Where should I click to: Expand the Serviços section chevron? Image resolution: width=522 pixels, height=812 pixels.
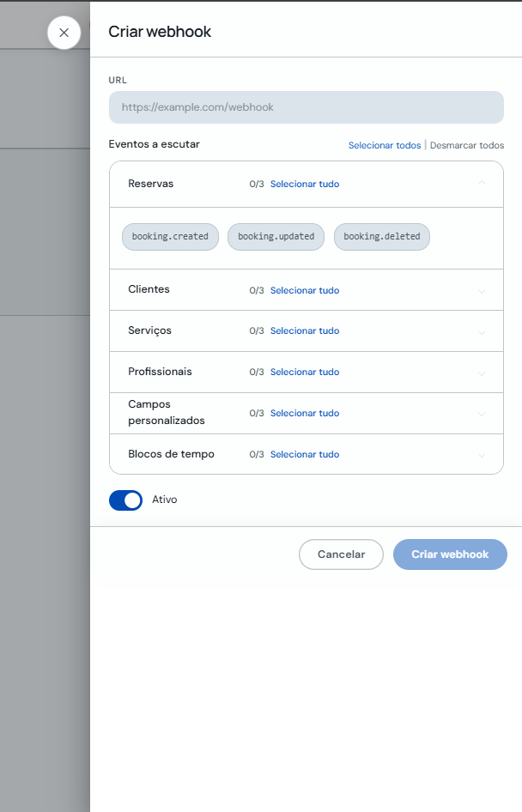point(482,332)
